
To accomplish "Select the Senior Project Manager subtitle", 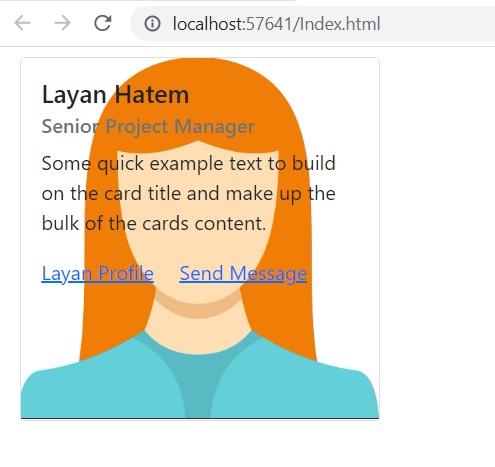I will pyautogui.click(x=148, y=127).
